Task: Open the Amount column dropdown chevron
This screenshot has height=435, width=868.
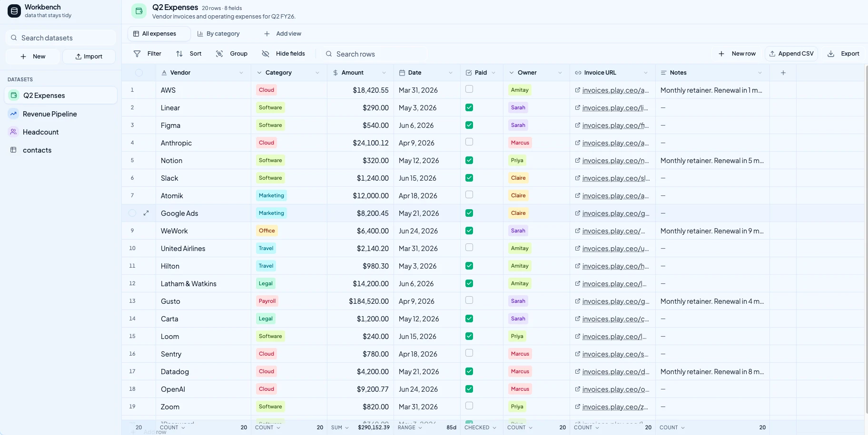Action: 384,73
